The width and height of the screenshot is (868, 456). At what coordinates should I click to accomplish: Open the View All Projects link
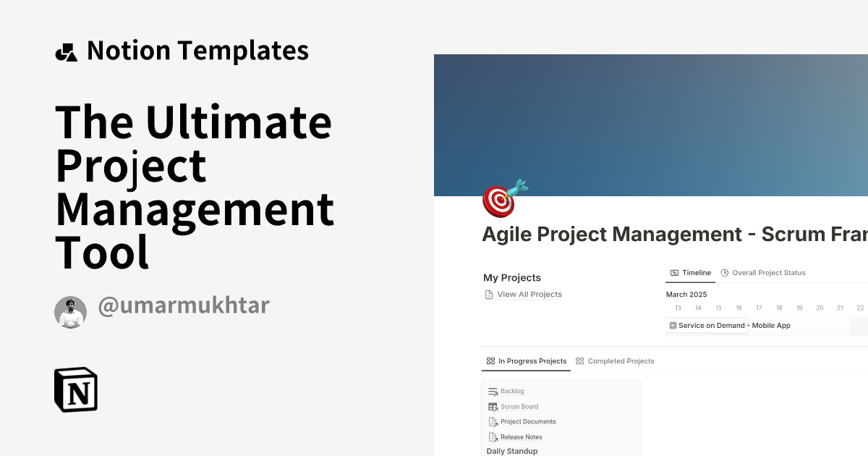tap(529, 295)
